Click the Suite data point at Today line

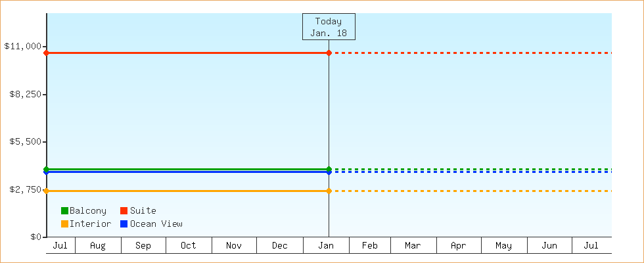click(329, 53)
